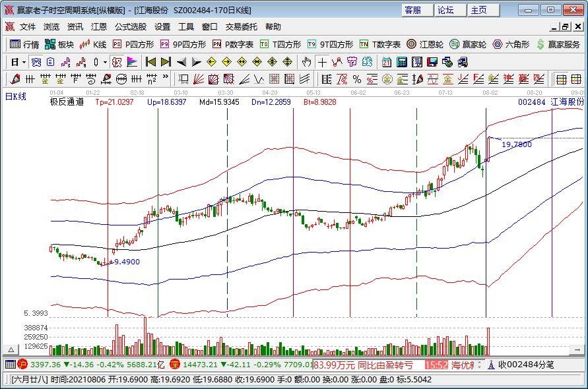Toggle the crosshair cursor tool
This screenshot has width=588, height=389.
pos(322,62)
